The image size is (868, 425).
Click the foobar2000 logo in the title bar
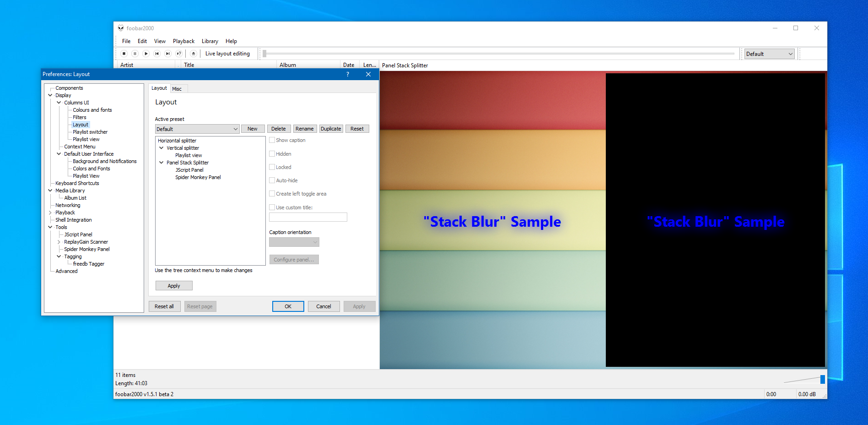coord(121,28)
